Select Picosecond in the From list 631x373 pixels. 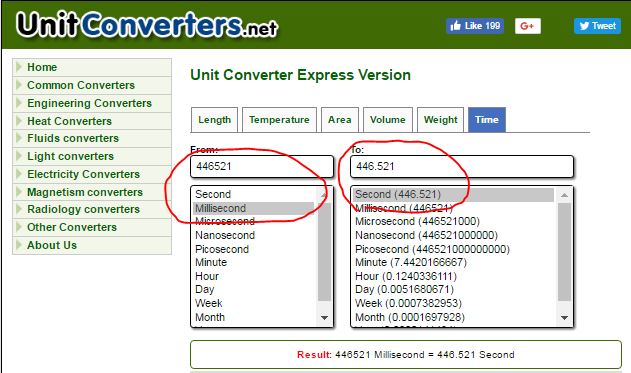coord(254,249)
